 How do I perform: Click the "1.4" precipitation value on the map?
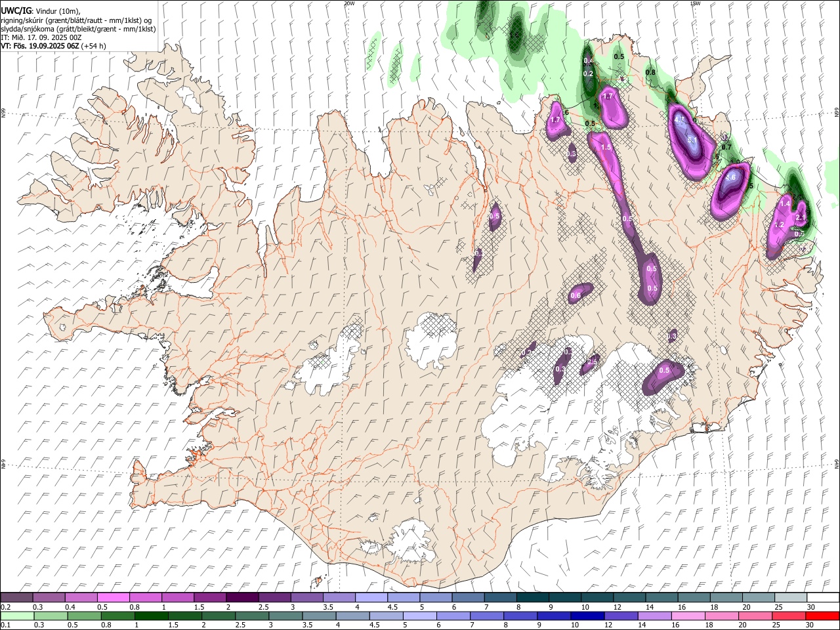[x=784, y=204]
